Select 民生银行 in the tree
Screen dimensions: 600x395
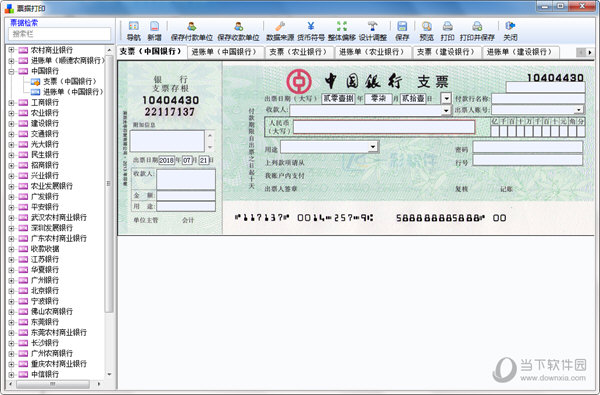click(x=45, y=155)
